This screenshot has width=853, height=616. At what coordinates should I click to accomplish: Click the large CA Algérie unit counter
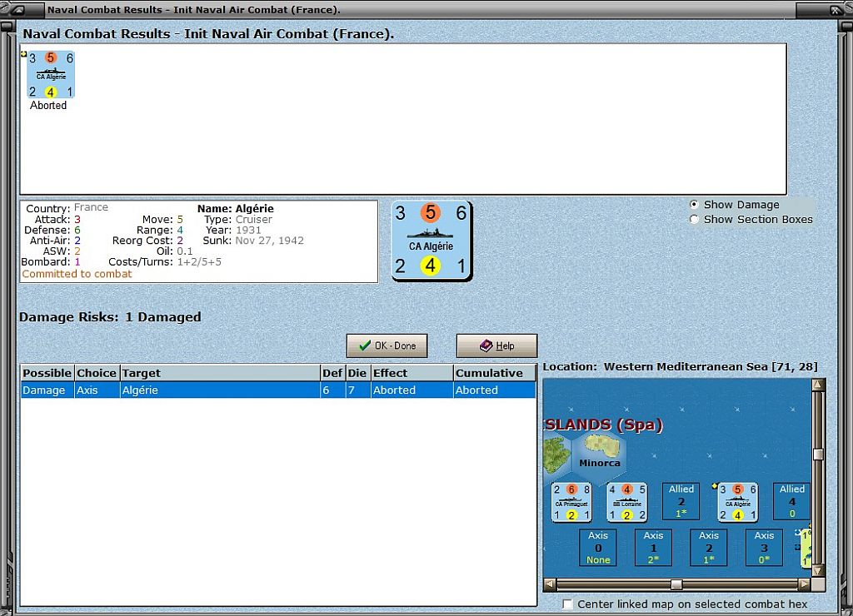click(431, 241)
